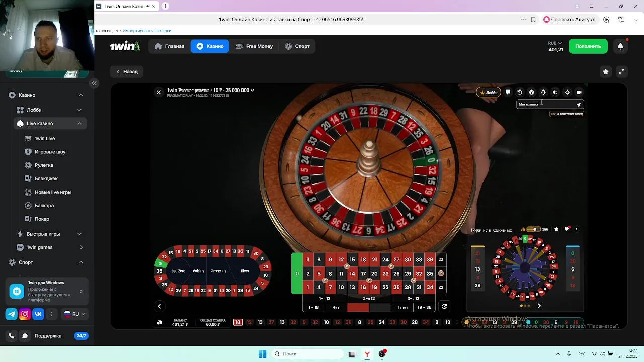Collapse the left sidebar double-arrow

tap(94, 83)
